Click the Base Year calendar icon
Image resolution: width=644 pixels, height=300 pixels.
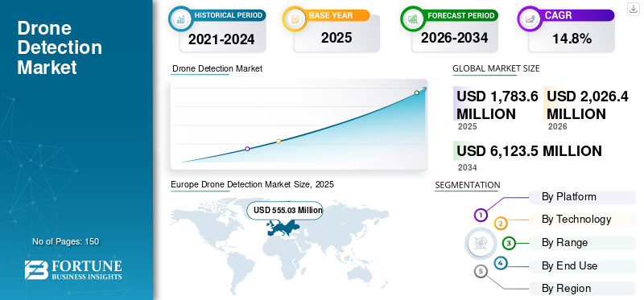click(x=295, y=18)
